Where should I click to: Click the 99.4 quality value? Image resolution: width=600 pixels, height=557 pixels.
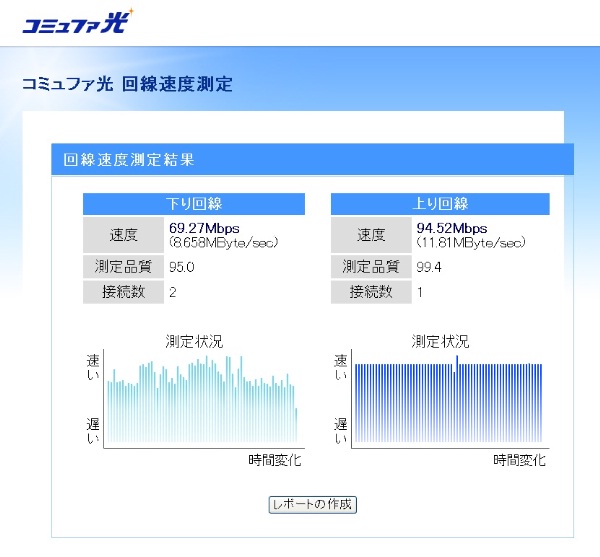point(429,267)
